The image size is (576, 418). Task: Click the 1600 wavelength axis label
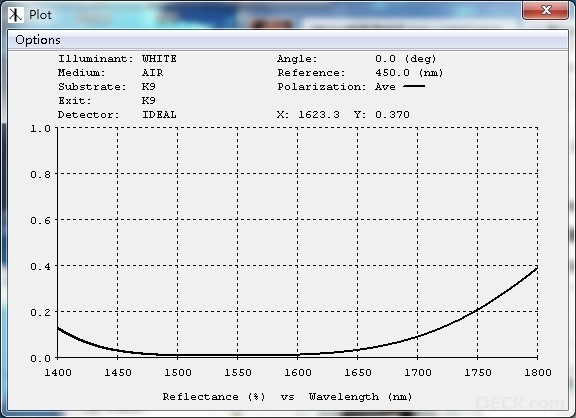[298, 372]
